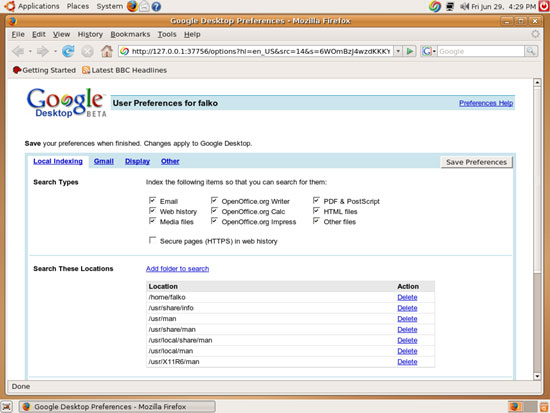This screenshot has height=413, width=550.
Task: Uncheck OpenOffice.org Calc checkbox
Action: pos(214,211)
